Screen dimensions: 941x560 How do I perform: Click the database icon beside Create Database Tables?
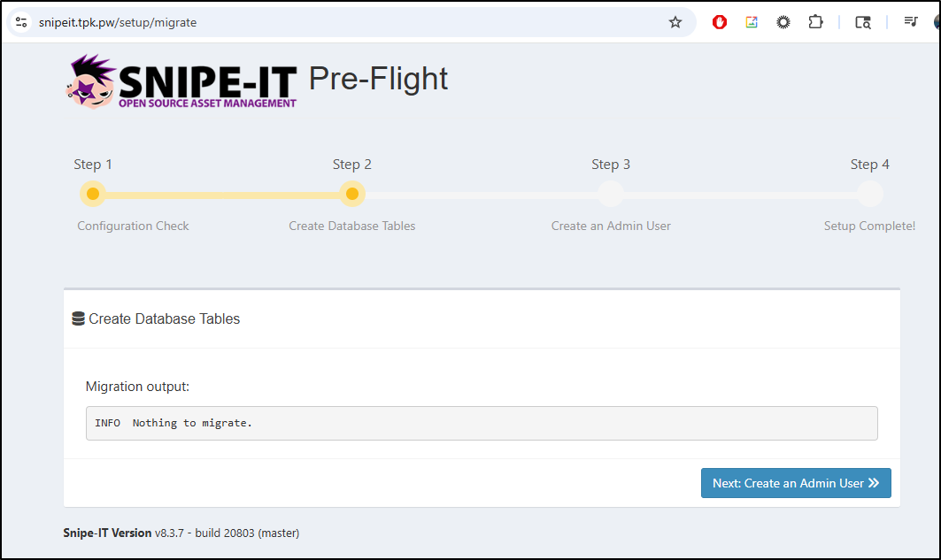point(79,318)
